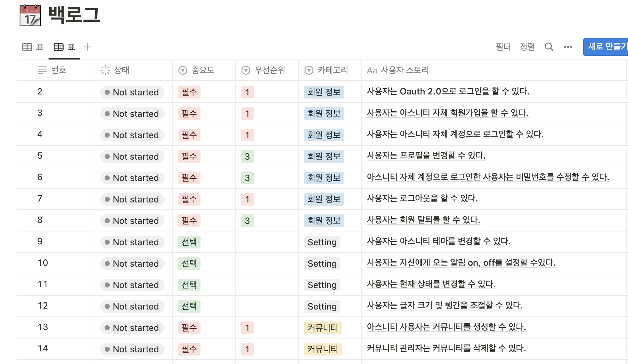Open 중요도 column select dropdown
The image size is (628, 364).
coord(183,70)
